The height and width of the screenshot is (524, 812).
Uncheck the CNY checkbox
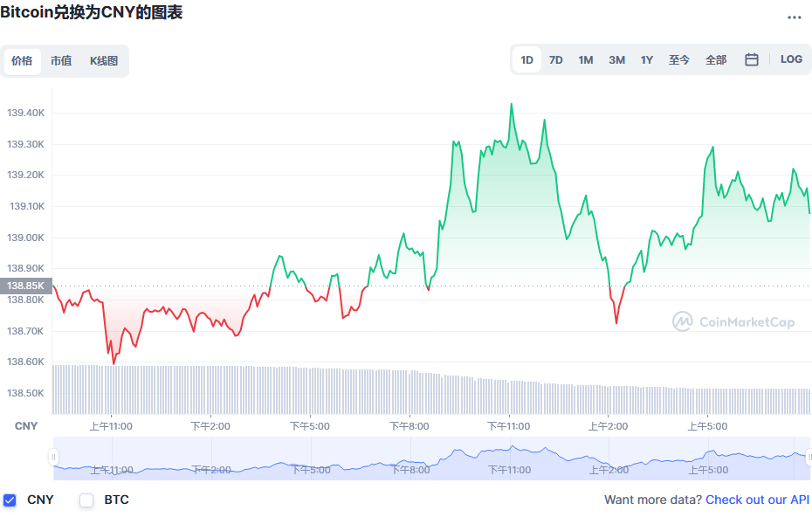click(10, 500)
